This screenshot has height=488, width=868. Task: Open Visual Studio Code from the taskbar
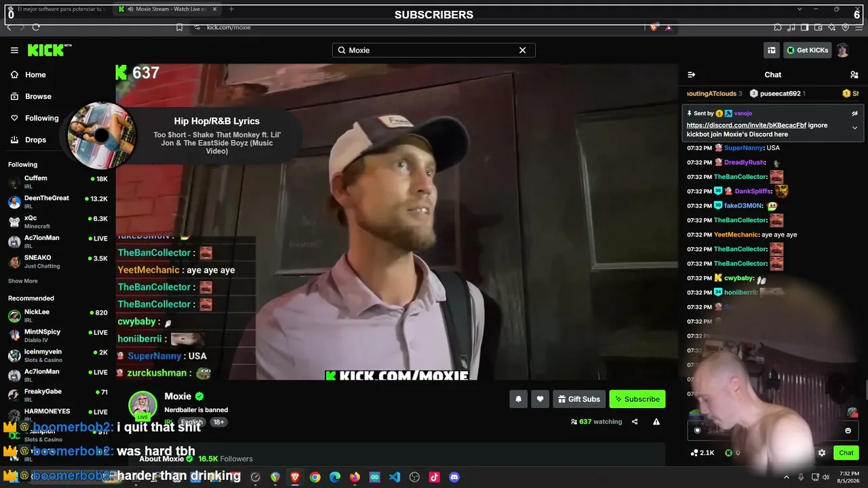click(x=395, y=477)
